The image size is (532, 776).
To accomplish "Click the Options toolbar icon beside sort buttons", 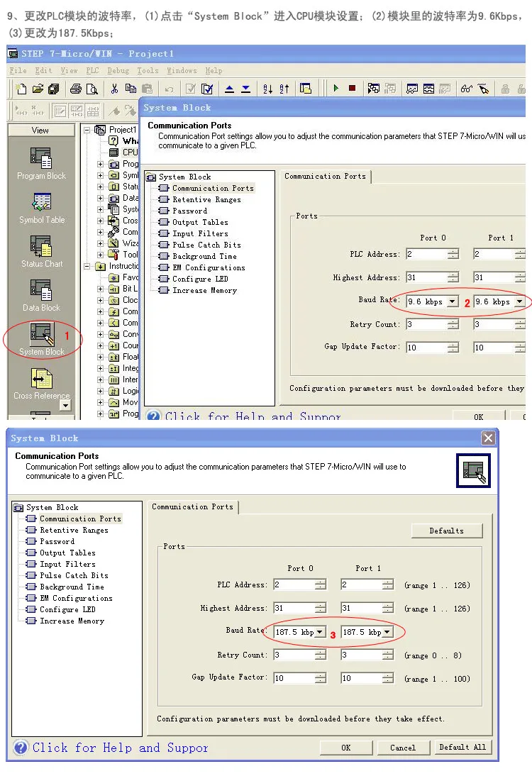I will point(306,89).
